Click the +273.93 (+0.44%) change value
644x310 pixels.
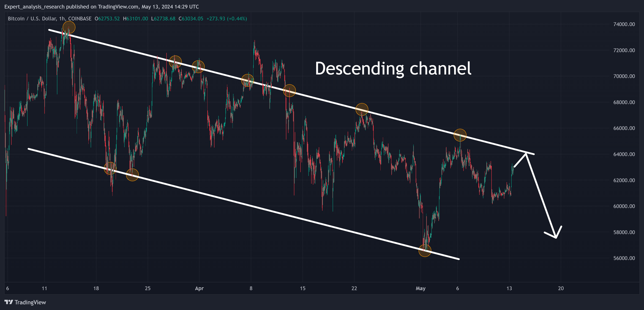click(227, 19)
